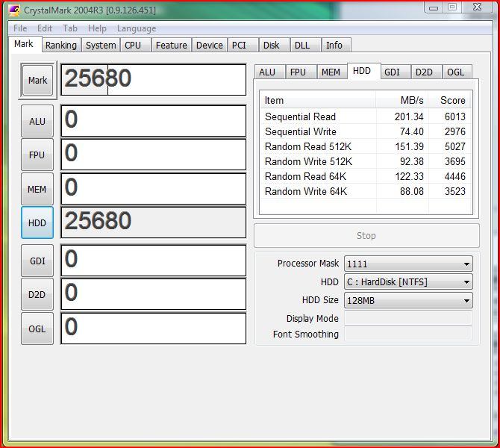Switch to the System tab
The image size is (500, 448).
pyautogui.click(x=101, y=45)
